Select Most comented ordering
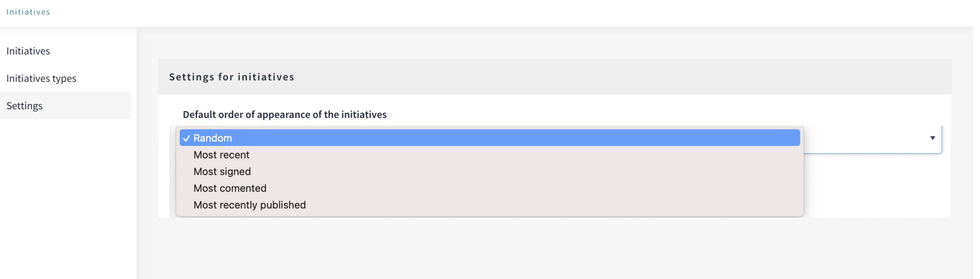 pyautogui.click(x=230, y=188)
